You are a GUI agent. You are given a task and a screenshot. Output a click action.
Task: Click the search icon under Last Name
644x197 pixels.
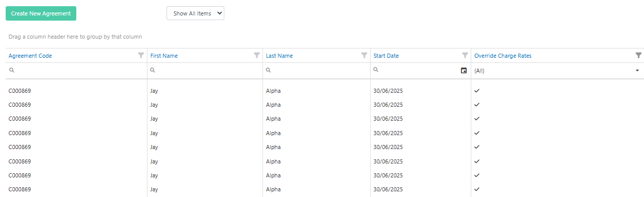[268, 70]
